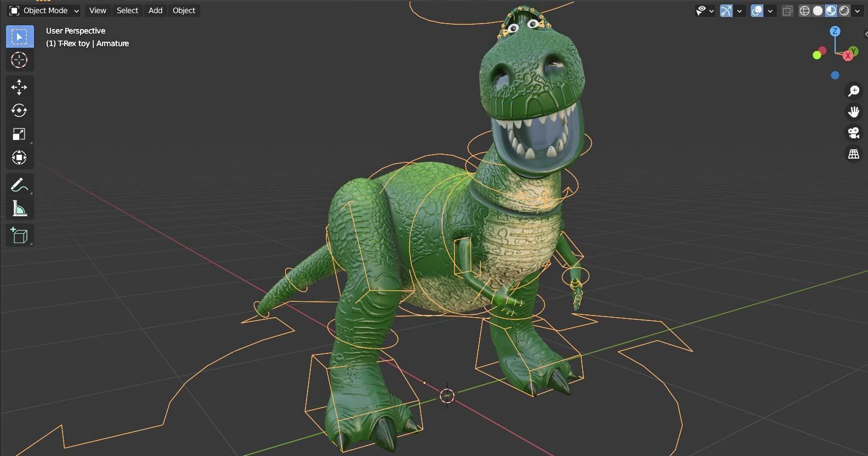Image resolution: width=868 pixels, height=456 pixels.
Task: Click the X axis on navigation gizmo
Action: 848,56
